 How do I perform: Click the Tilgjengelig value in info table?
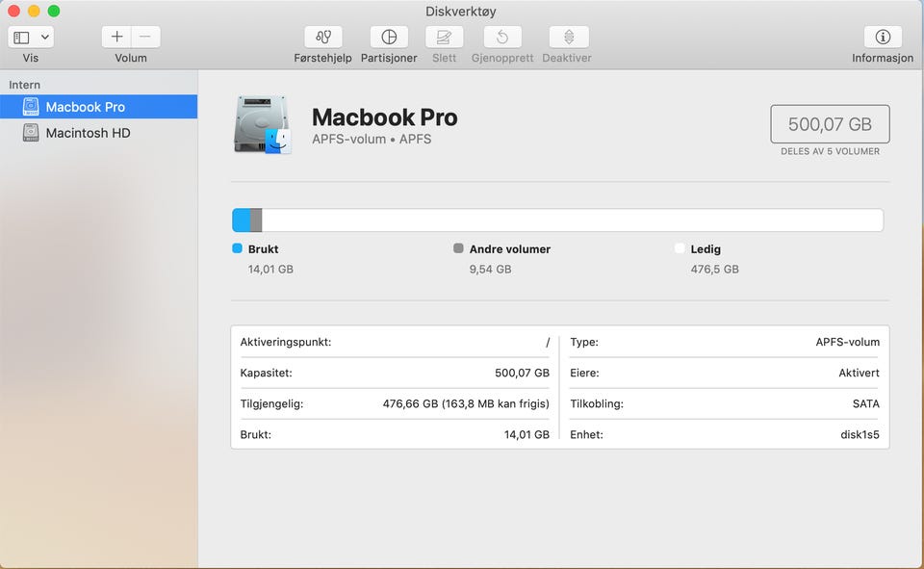(466, 403)
